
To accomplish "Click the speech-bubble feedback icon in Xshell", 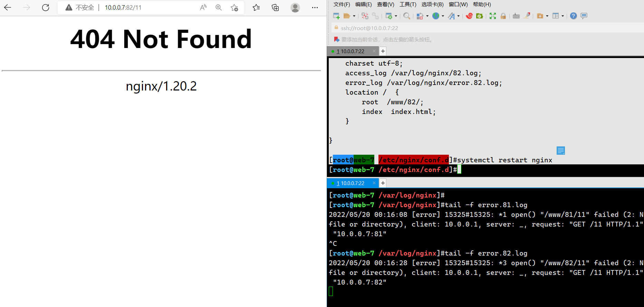I will [x=584, y=16].
